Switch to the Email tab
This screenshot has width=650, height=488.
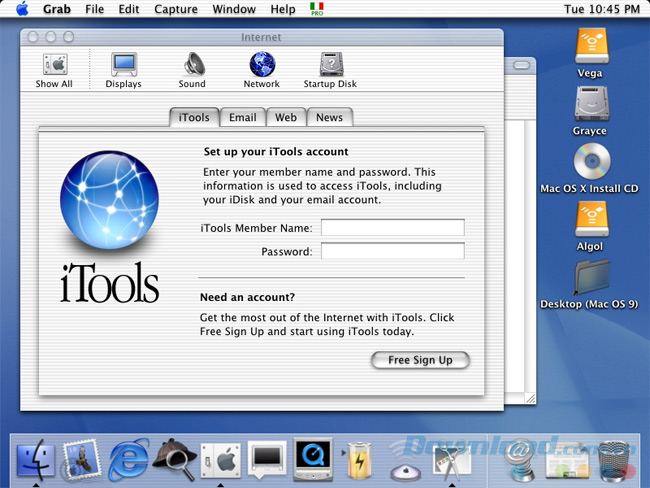243,117
